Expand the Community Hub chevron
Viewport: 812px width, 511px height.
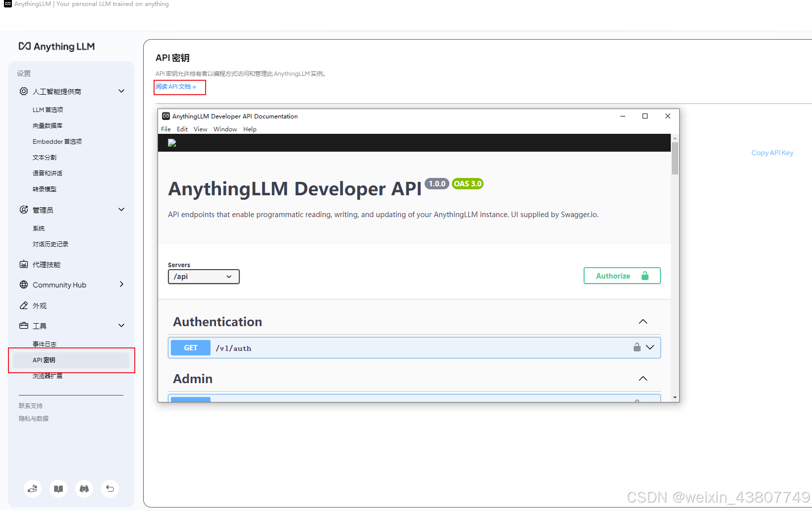click(121, 284)
